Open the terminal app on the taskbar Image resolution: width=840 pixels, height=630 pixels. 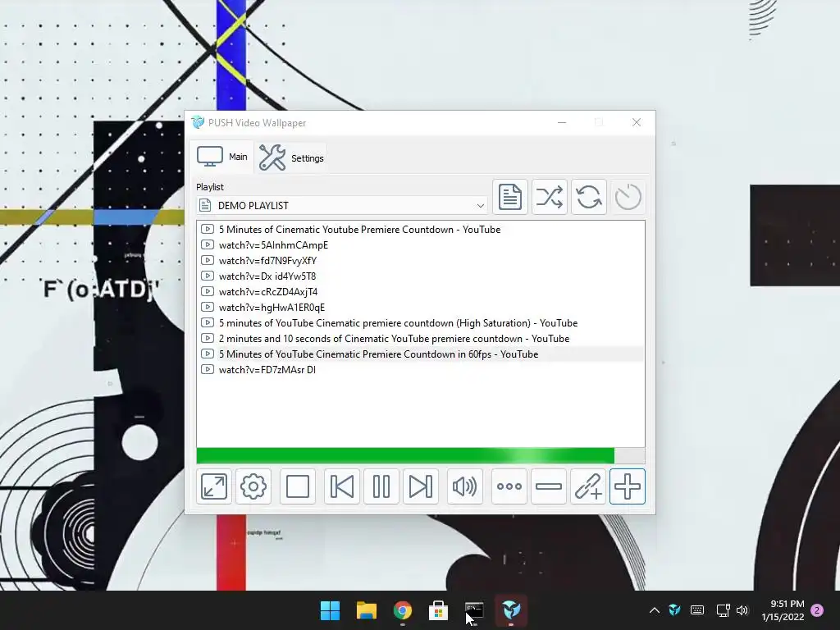point(475,610)
